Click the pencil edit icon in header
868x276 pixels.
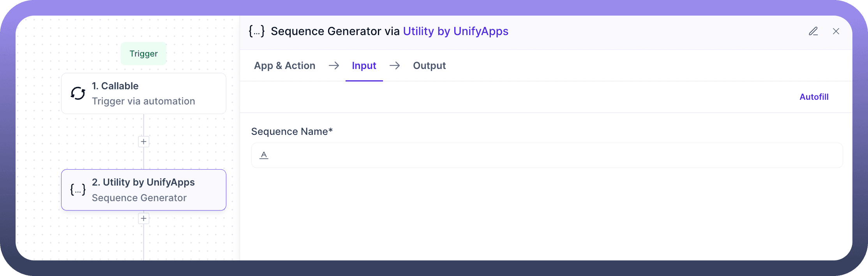pyautogui.click(x=813, y=31)
